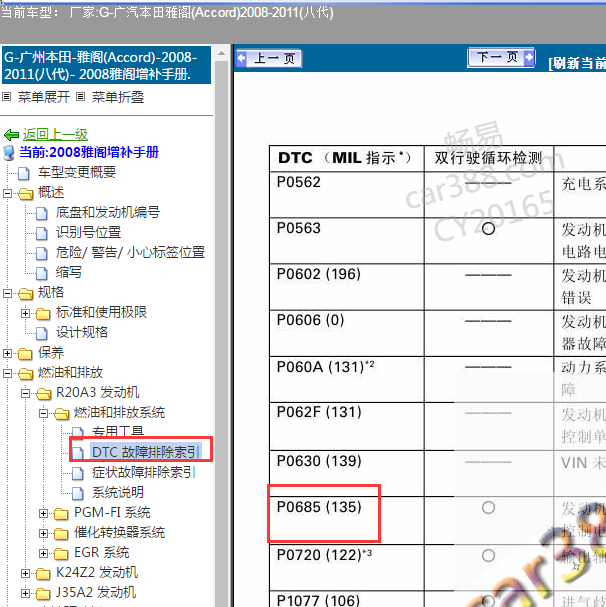Click the 燃油和排放 folder icon
The width and height of the screenshot is (606, 607).
[x=26, y=374]
